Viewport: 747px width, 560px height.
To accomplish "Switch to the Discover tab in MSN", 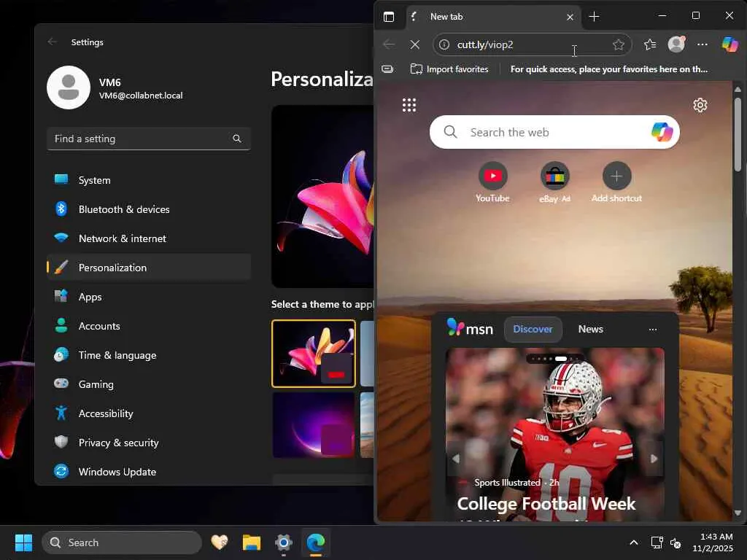I will tap(533, 329).
